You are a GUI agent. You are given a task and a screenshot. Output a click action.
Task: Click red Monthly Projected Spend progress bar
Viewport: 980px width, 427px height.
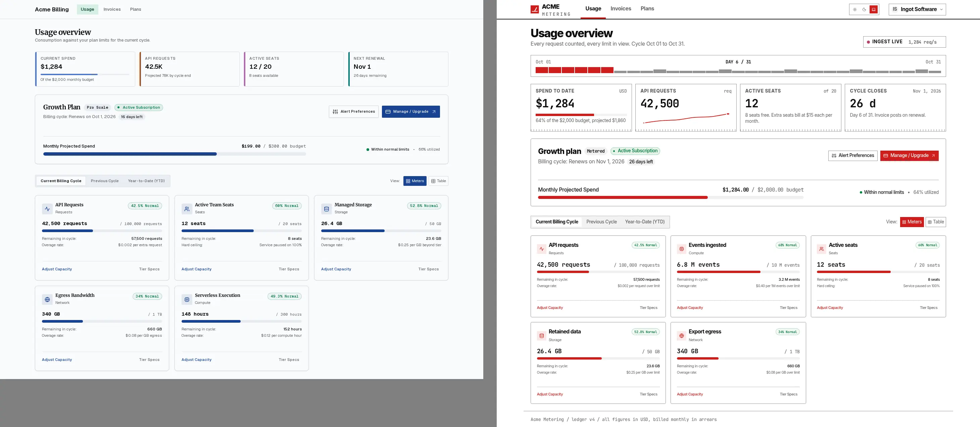(x=670, y=197)
